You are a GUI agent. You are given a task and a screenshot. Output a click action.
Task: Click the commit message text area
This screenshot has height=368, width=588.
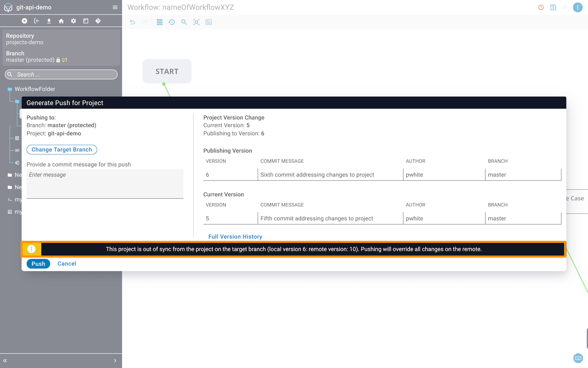(x=105, y=184)
